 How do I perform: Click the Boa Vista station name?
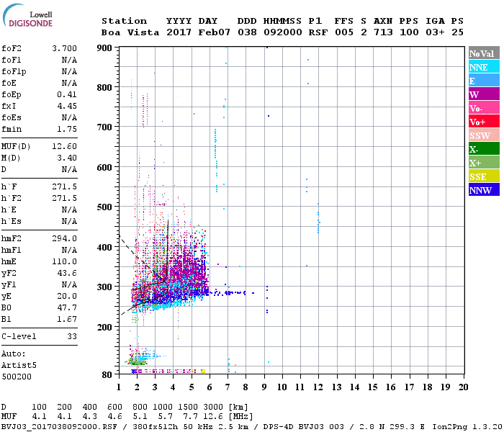coord(130,32)
